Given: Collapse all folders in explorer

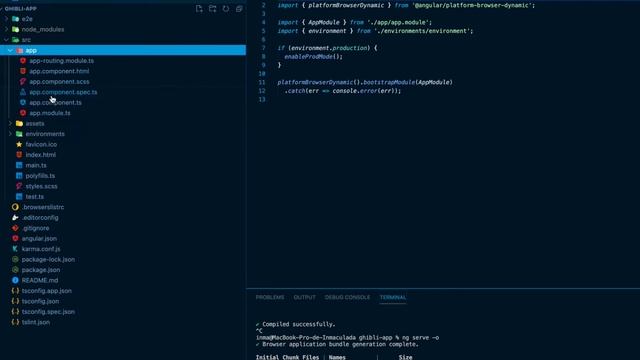Looking at the screenshot, I should (x=239, y=9).
